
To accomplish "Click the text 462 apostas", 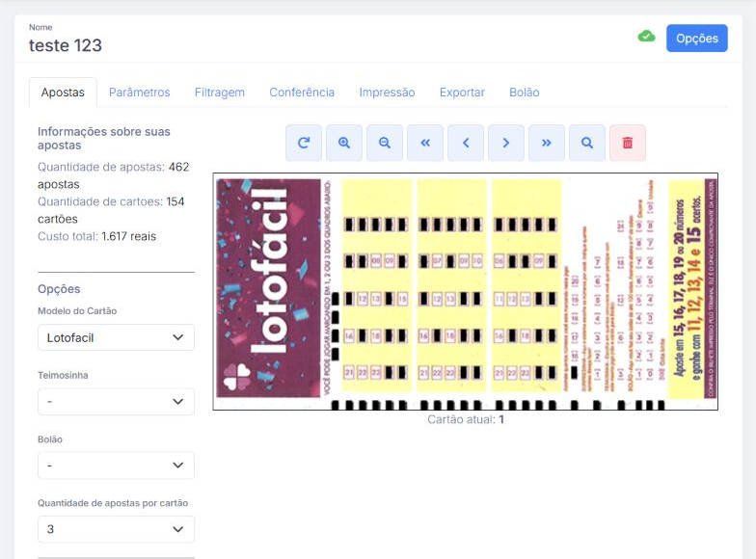I will 114,175.
